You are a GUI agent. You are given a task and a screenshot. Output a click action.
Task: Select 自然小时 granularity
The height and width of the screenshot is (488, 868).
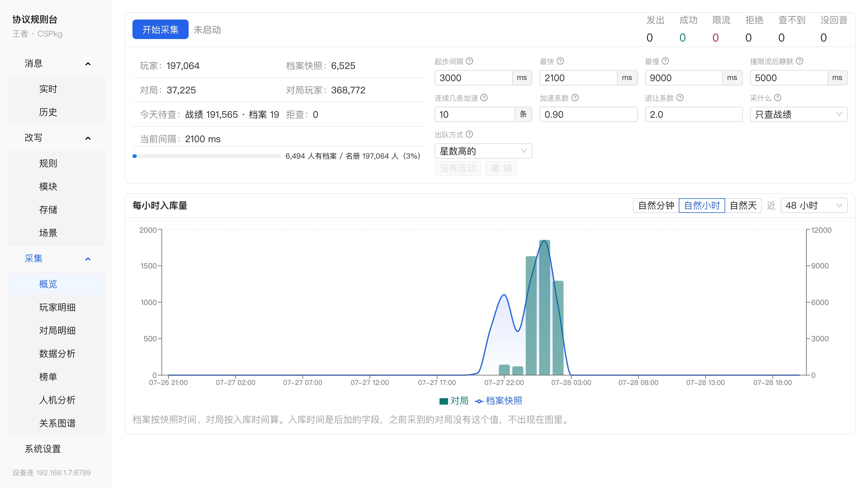pyautogui.click(x=702, y=206)
